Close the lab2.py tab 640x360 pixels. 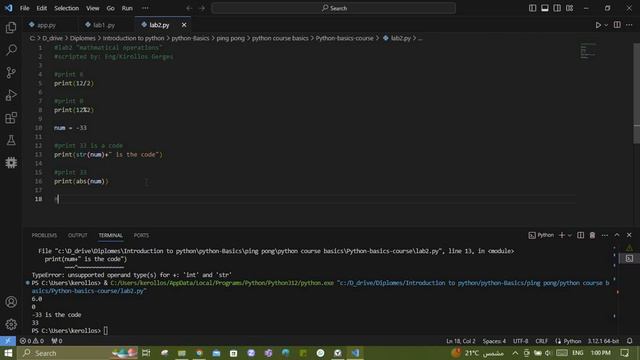pos(184,25)
